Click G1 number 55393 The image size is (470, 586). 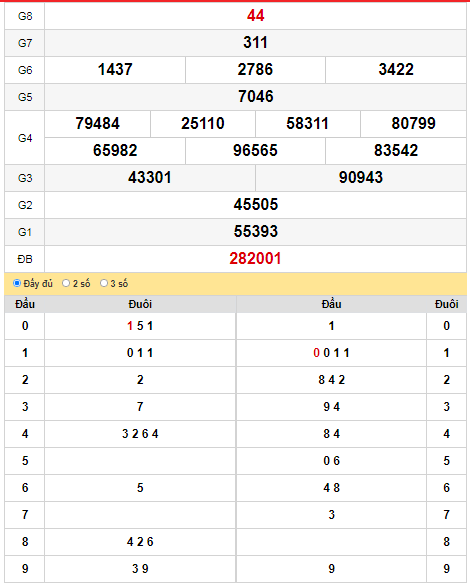click(x=256, y=231)
